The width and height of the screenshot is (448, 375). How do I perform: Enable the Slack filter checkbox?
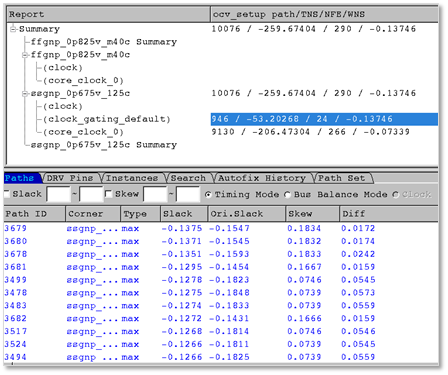coord(7,194)
